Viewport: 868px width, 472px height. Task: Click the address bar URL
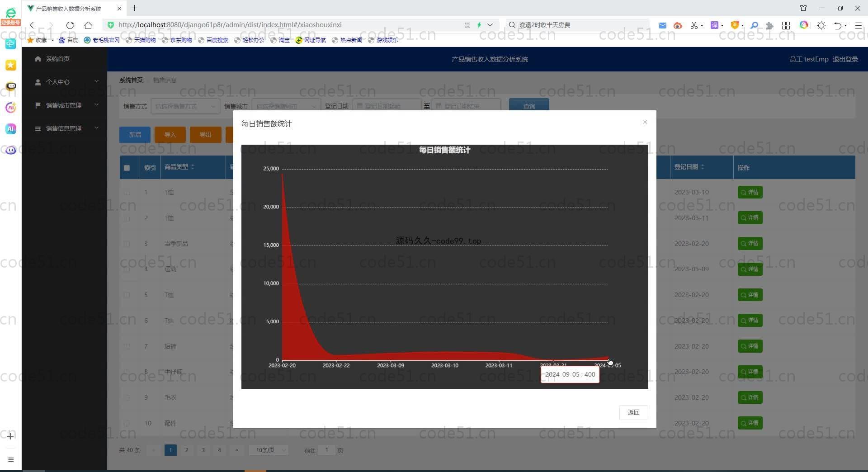(x=230, y=25)
